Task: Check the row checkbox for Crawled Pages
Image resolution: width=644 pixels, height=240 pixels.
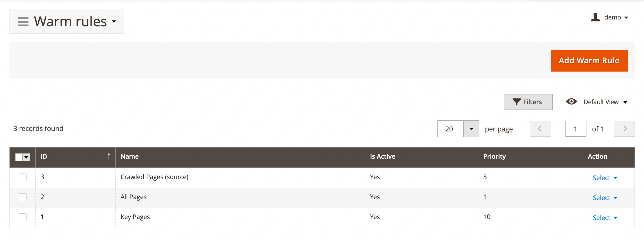Action: pos(23,177)
